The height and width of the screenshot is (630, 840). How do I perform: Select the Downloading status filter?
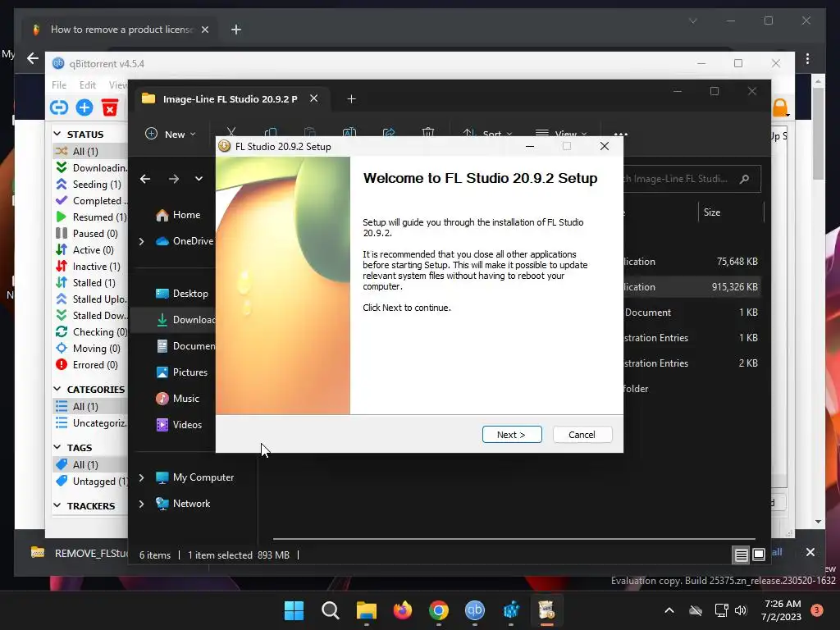90,167
